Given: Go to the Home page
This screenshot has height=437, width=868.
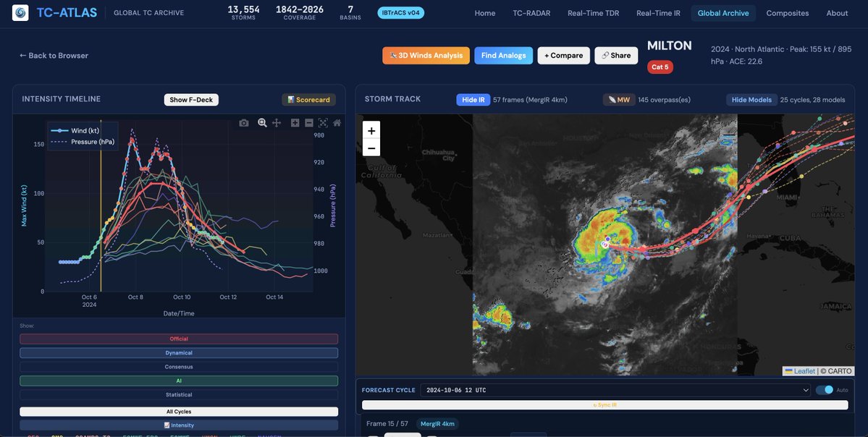Looking at the screenshot, I should [x=485, y=13].
